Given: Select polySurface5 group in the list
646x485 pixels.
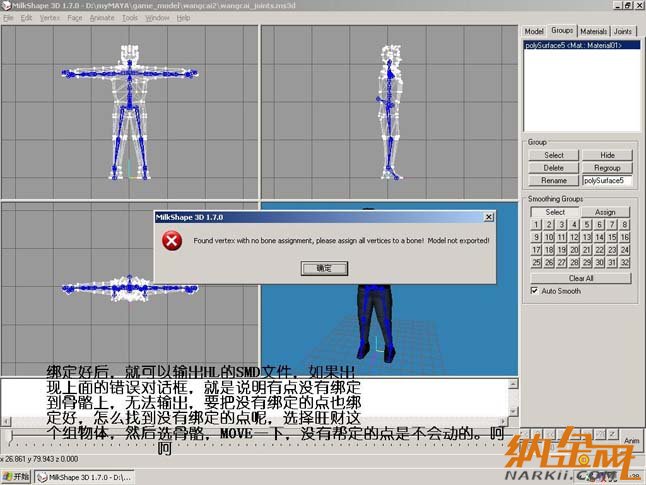Looking at the screenshot, I should tap(582, 45).
